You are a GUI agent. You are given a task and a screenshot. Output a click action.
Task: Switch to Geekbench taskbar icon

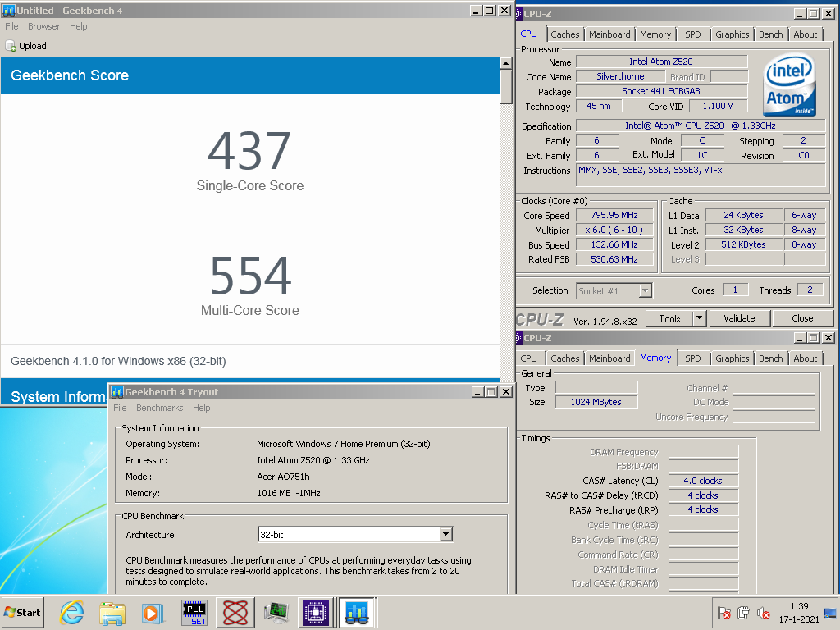pos(357,613)
